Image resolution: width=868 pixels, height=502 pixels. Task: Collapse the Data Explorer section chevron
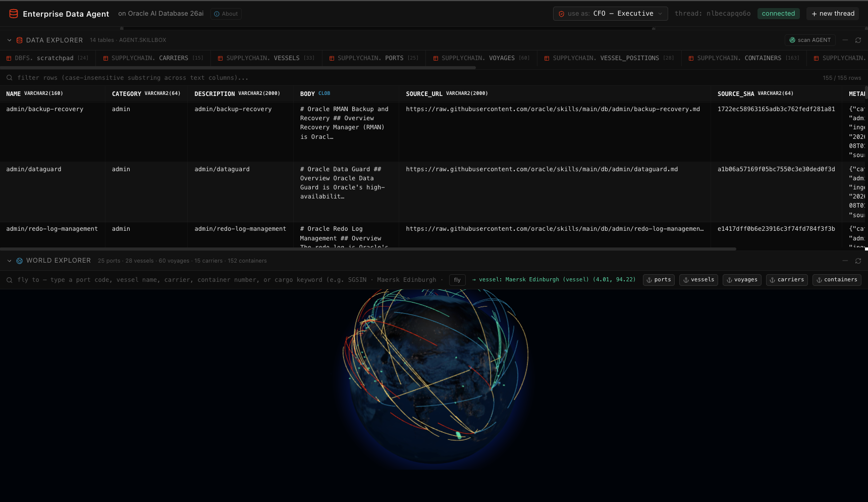point(9,40)
